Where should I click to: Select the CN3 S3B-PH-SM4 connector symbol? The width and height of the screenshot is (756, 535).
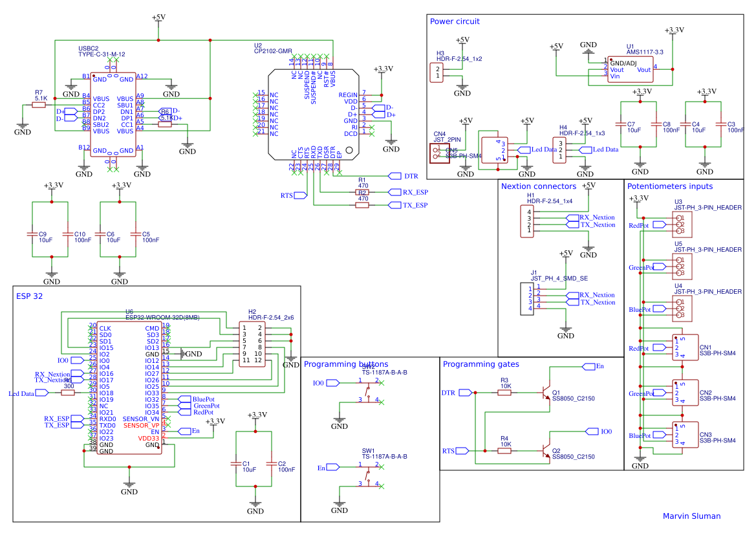pos(685,435)
